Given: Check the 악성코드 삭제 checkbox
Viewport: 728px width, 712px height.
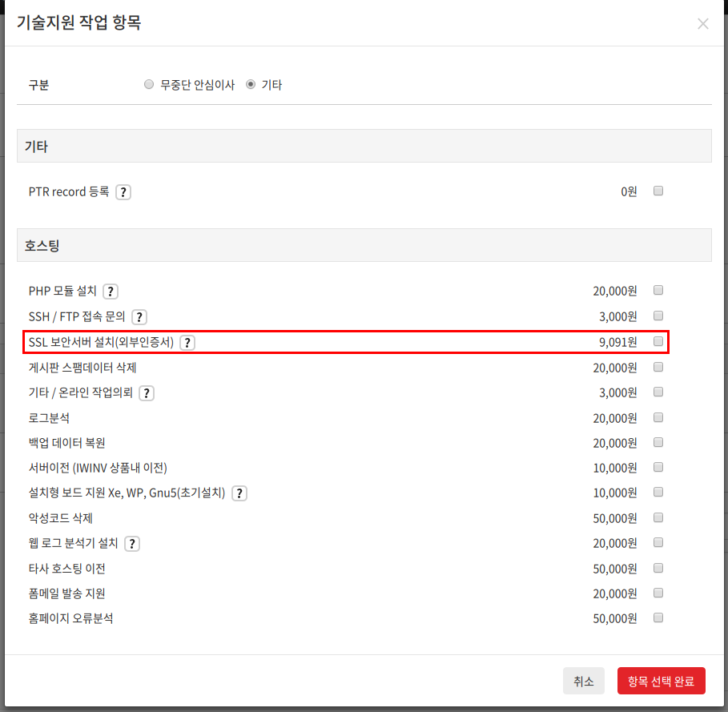Looking at the screenshot, I should coord(658,517).
